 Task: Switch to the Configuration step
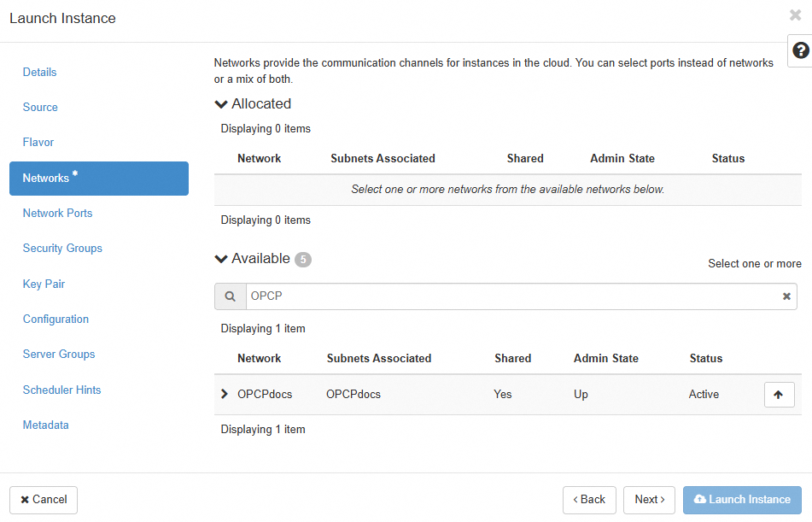click(55, 319)
